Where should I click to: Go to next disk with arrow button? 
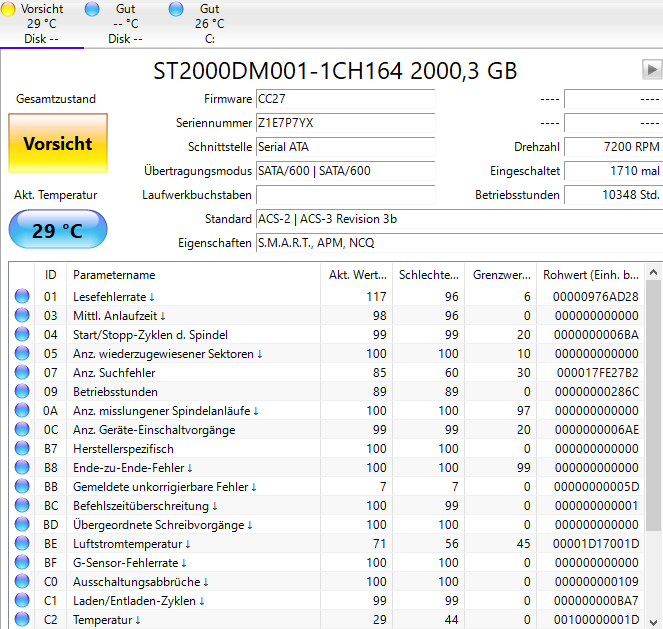pyautogui.click(x=652, y=69)
